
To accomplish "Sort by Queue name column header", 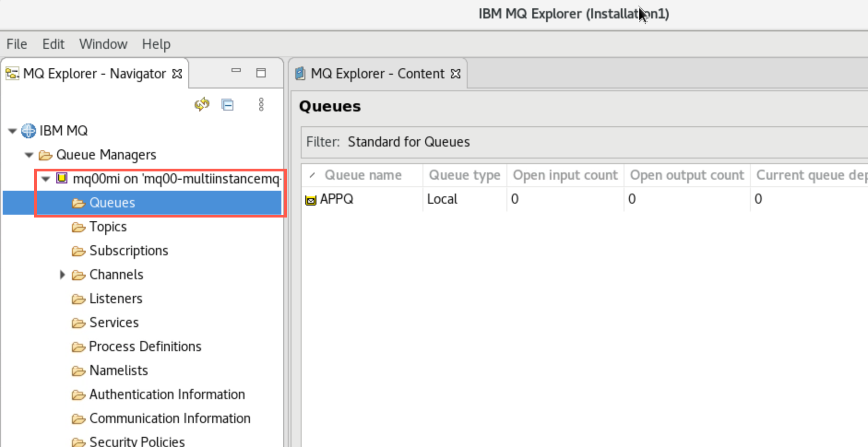I will click(362, 175).
